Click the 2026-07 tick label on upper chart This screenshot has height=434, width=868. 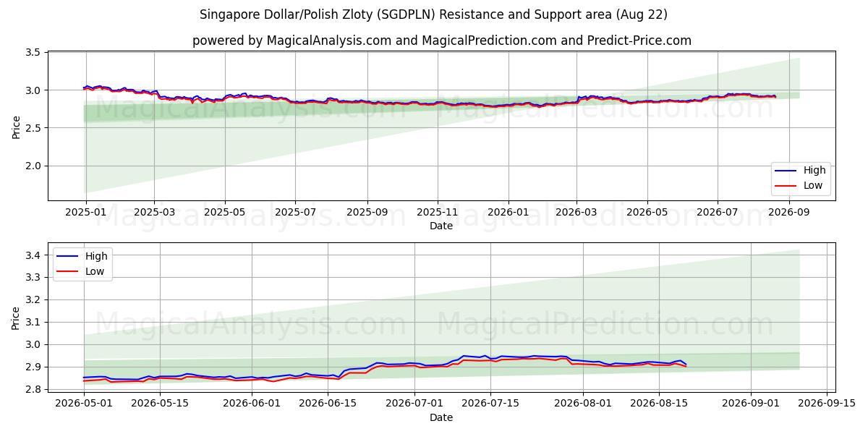click(717, 212)
